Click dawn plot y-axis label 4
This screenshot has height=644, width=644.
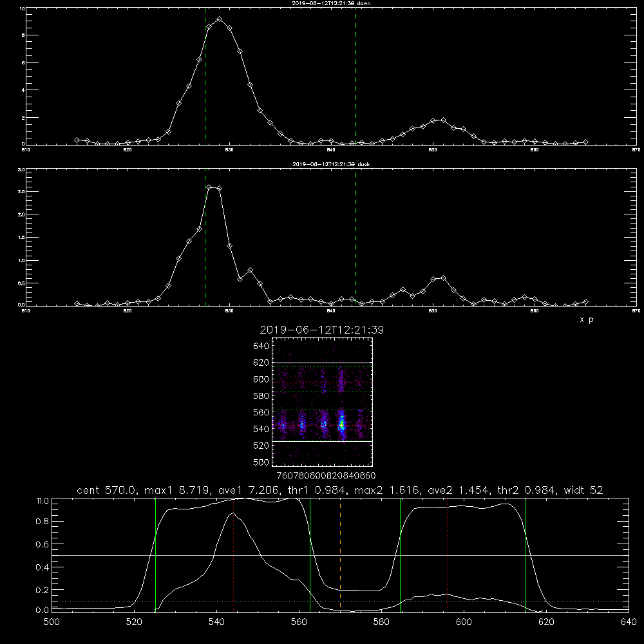click(23, 90)
